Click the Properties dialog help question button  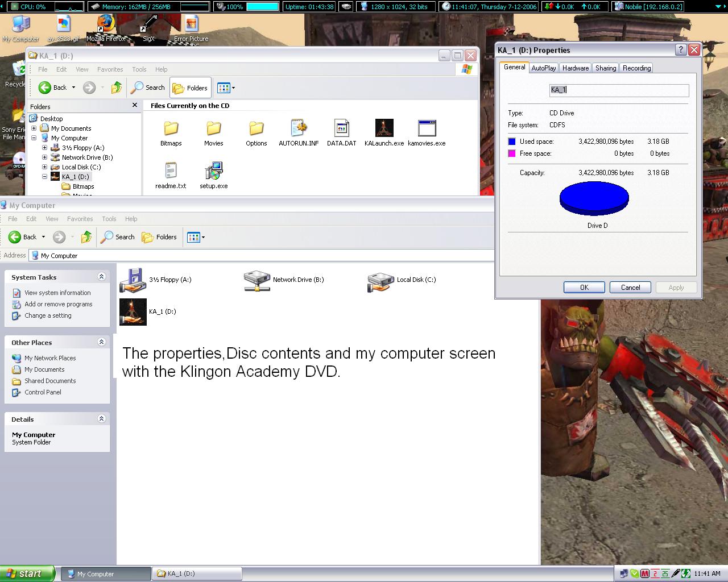click(x=680, y=50)
